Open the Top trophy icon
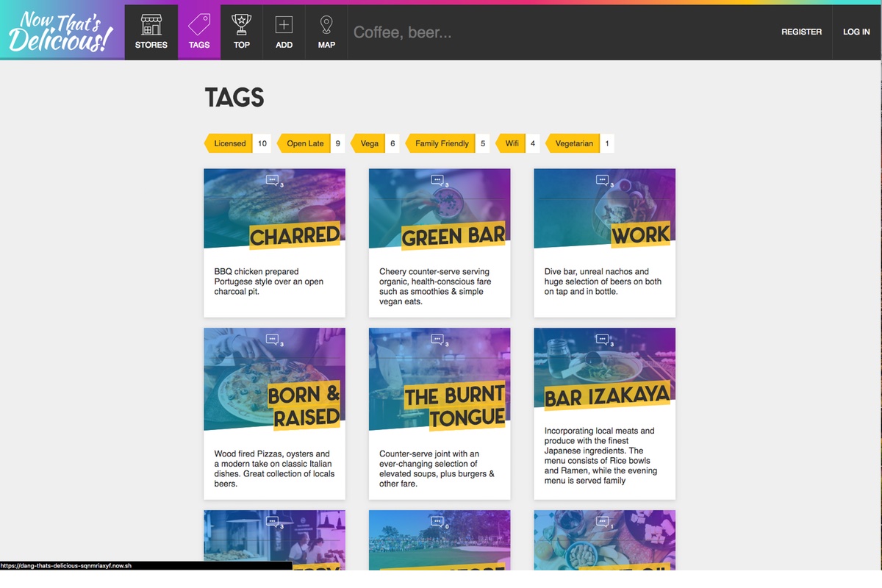The height and width of the screenshot is (588, 882). coord(241,26)
